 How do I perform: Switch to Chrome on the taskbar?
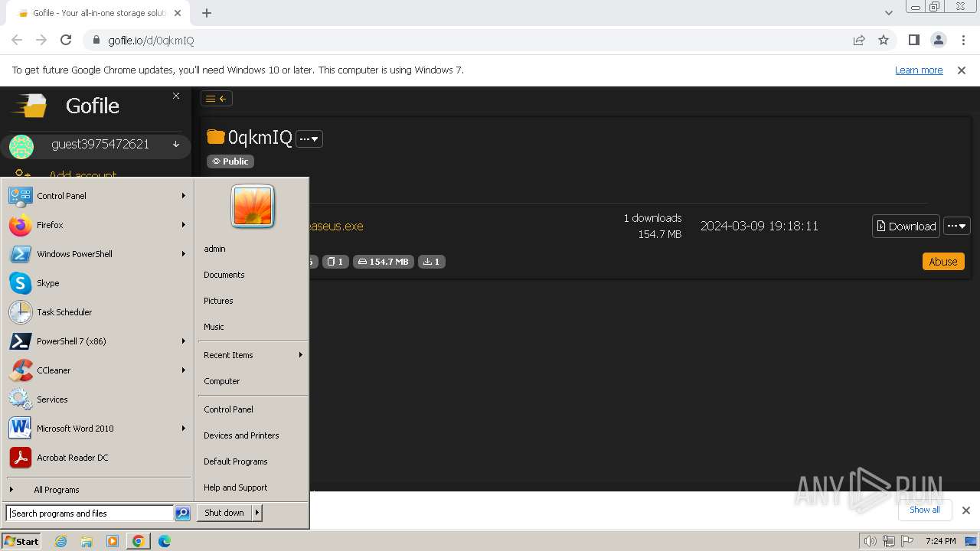pyautogui.click(x=138, y=541)
